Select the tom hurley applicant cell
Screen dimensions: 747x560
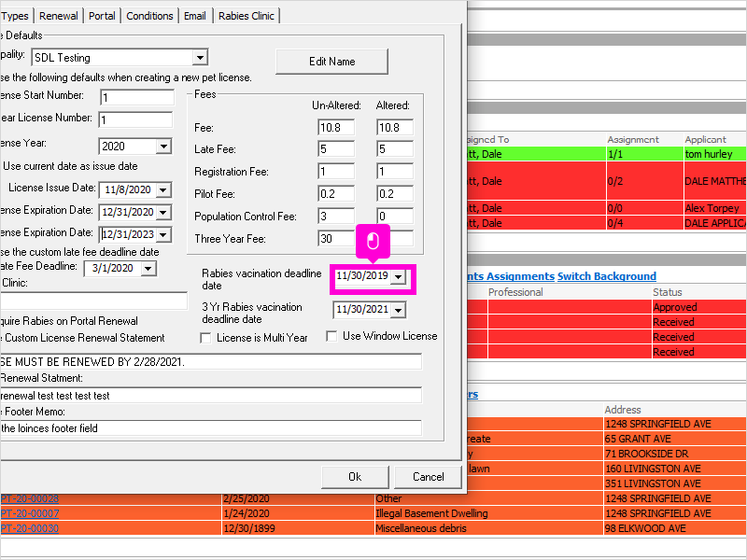(714, 154)
